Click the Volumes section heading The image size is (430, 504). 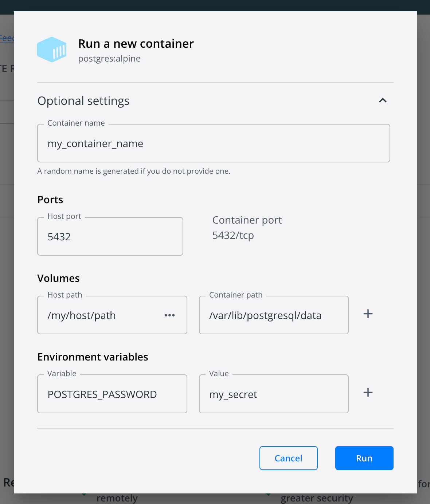point(58,278)
